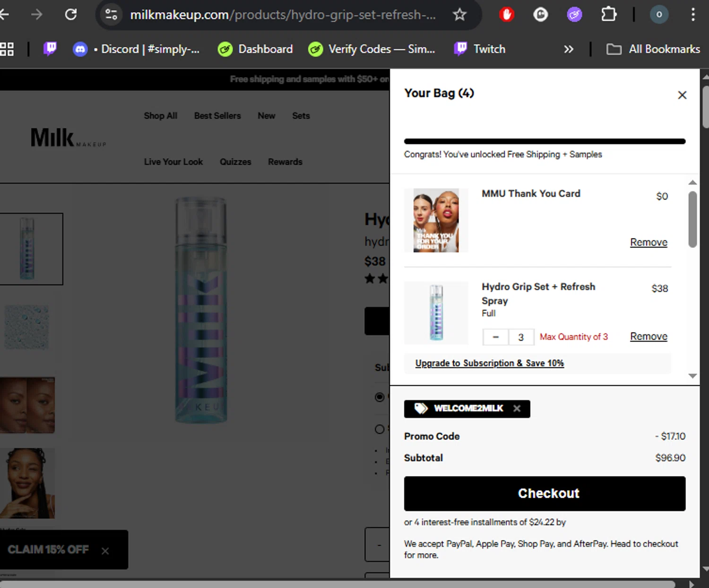Select the smiling model thumbnail
The height and width of the screenshot is (588, 709).
click(27, 483)
